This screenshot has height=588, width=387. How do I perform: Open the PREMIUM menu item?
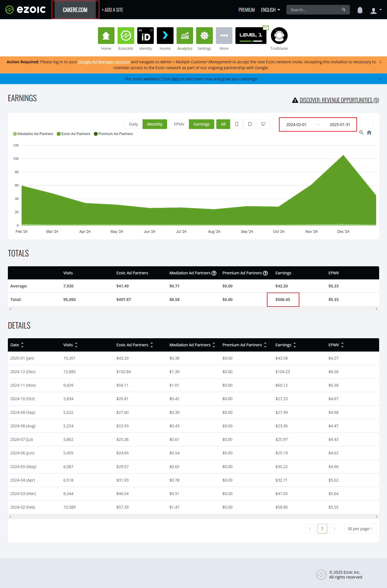(247, 10)
